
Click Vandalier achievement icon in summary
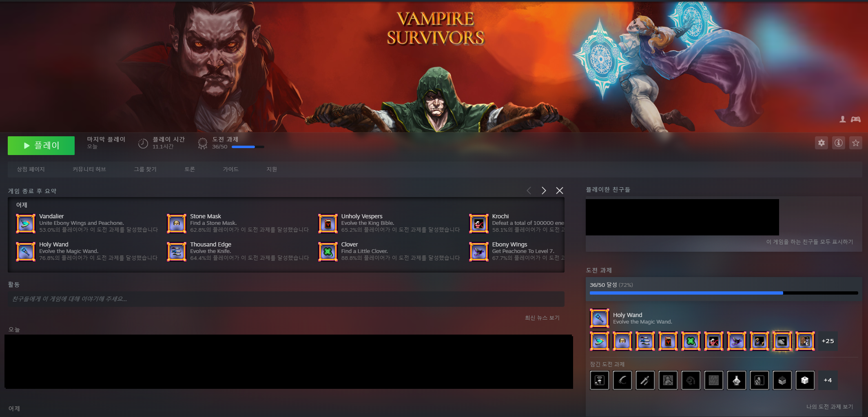pos(26,224)
